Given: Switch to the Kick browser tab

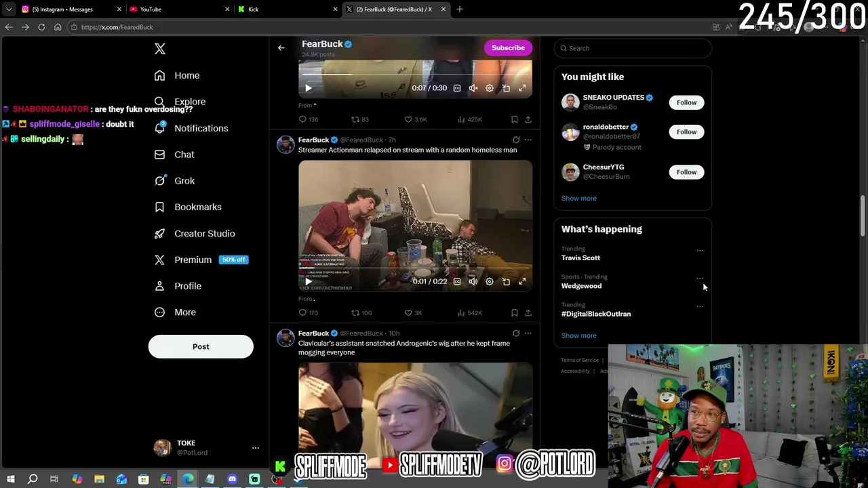Looking at the screenshot, I should tap(288, 9).
